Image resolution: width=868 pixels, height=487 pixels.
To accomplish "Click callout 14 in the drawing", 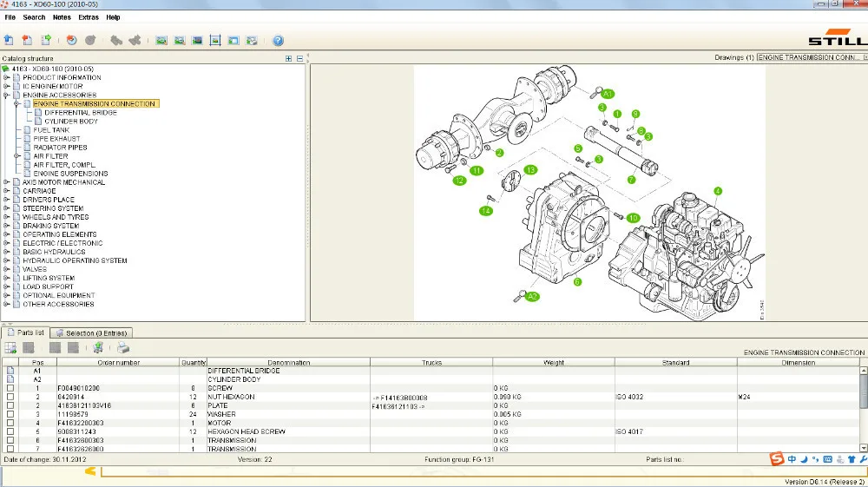I will (x=485, y=211).
